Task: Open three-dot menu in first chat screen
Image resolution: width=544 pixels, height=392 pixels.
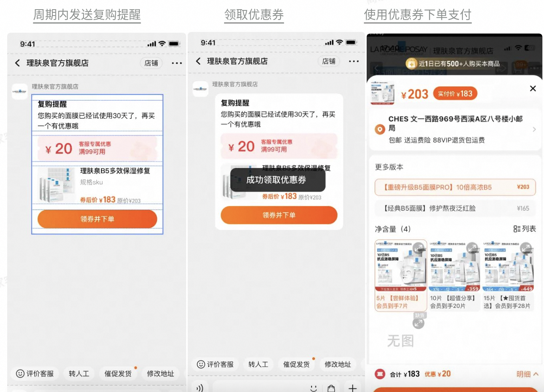Action: pos(177,63)
